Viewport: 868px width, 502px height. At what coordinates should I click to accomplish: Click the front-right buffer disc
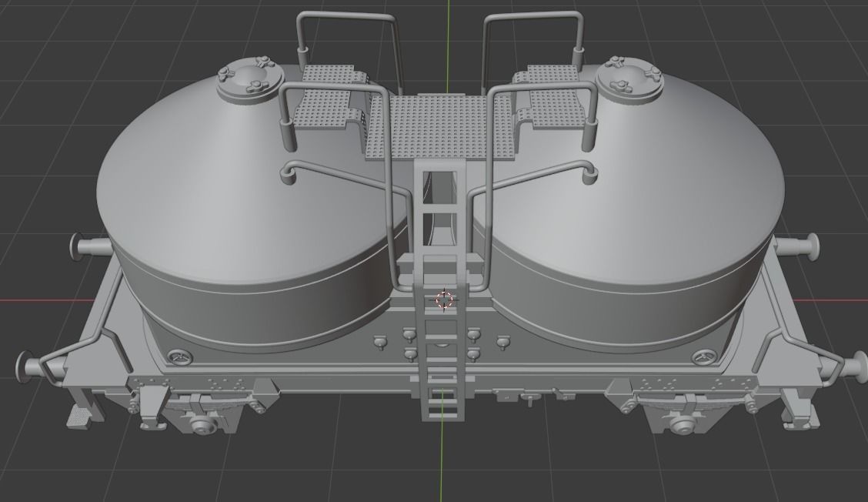[x=860, y=367]
